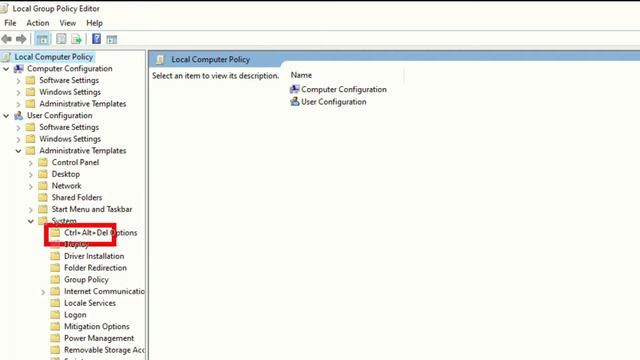Click the Control Panel folder icon
Viewport: 640px width, 360px height.
coord(43,162)
